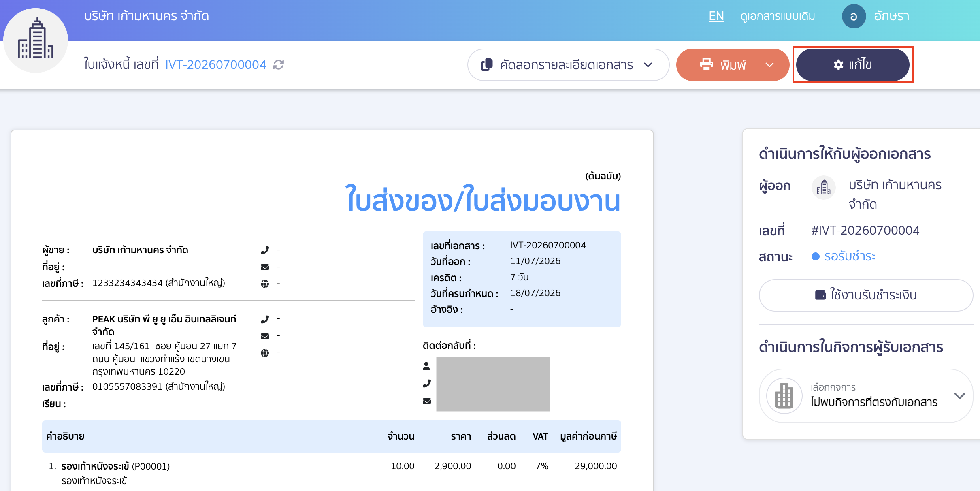Click the รอรับชำระ status text
Screen dimensions: 980x491
click(x=850, y=256)
